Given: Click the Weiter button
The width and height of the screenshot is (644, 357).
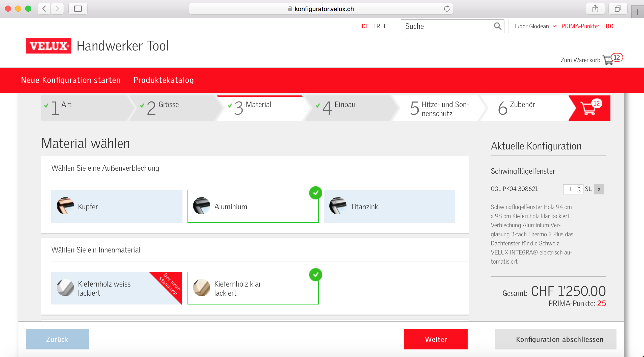Looking at the screenshot, I should tap(436, 339).
